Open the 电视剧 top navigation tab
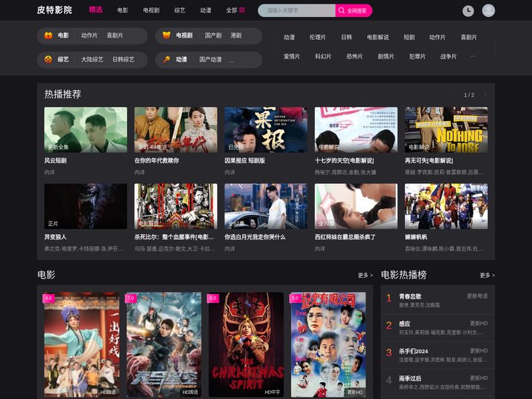 151,10
